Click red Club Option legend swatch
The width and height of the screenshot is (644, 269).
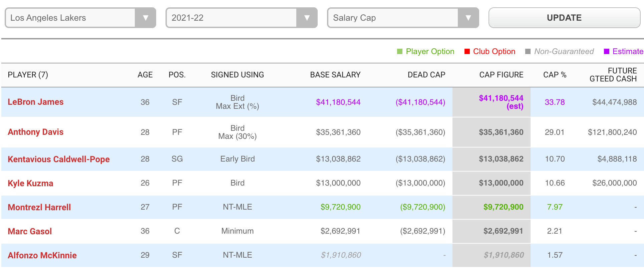click(x=467, y=51)
